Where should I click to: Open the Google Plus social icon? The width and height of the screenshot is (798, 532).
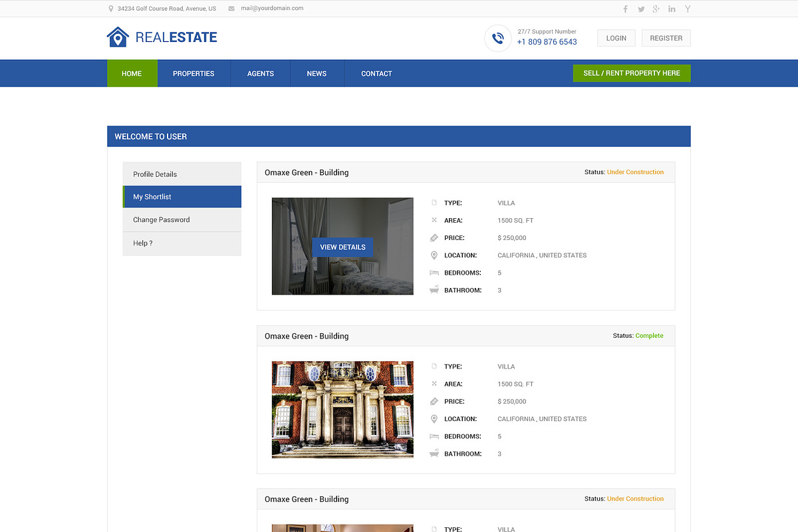click(656, 9)
